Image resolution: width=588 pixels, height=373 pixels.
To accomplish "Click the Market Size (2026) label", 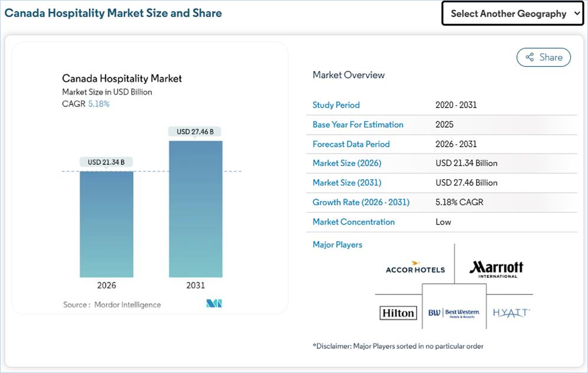I will pyautogui.click(x=346, y=163).
